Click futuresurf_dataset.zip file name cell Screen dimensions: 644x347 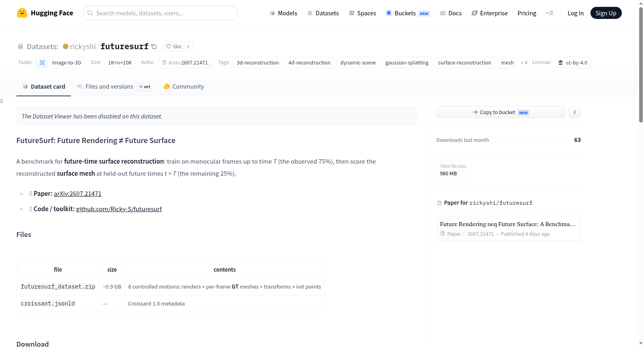[58, 287]
